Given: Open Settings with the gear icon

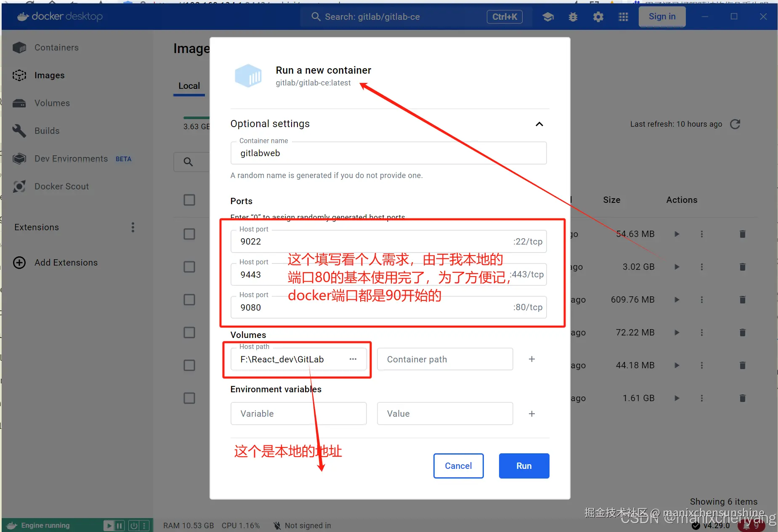Looking at the screenshot, I should coord(598,17).
